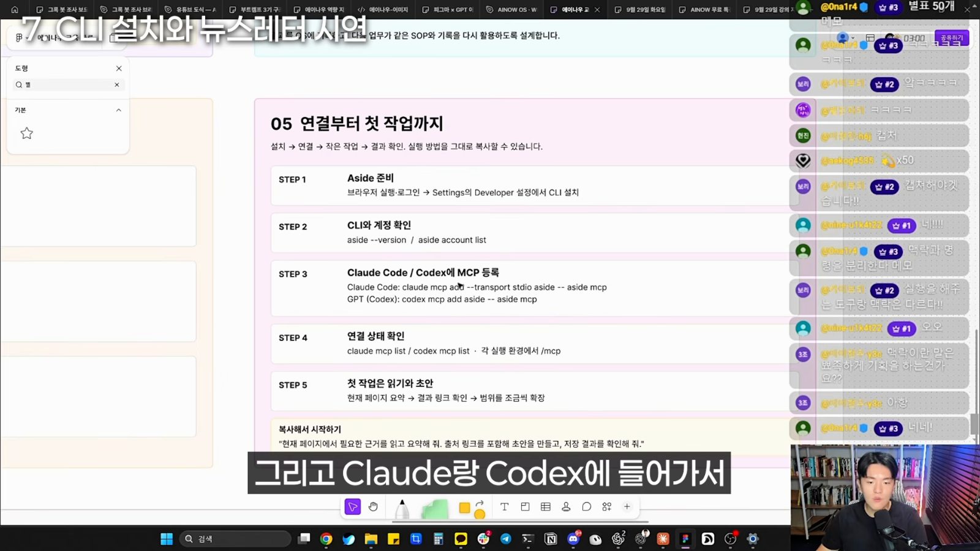980x551 pixels.
Task: Switch to the 부트캠프 3기 tab
Action: point(254,10)
